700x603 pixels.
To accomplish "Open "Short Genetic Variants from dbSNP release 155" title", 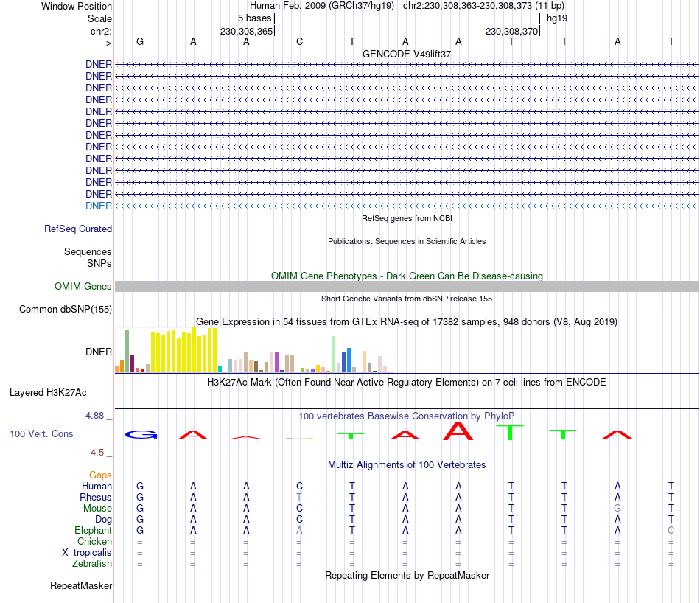I will tap(407, 299).
